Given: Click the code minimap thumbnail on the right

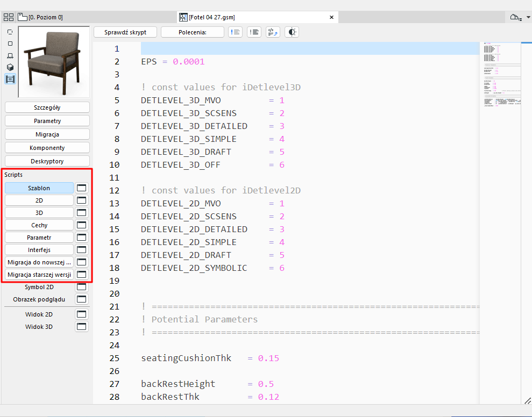Looking at the screenshot, I should click(x=501, y=70).
